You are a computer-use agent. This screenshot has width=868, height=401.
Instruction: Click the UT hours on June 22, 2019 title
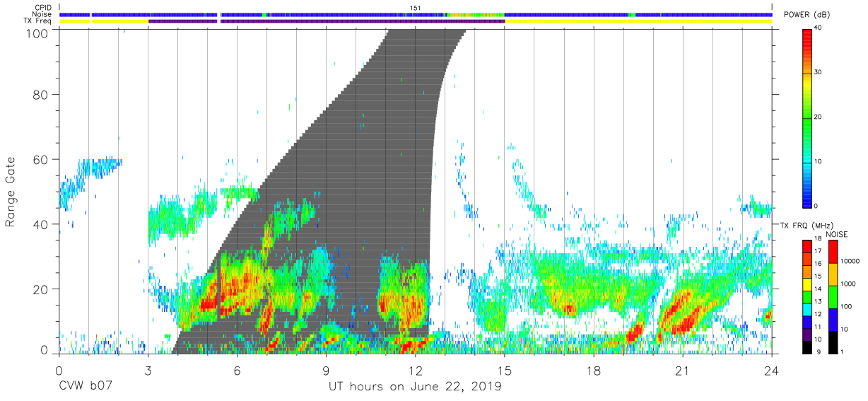click(x=415, y=388)
